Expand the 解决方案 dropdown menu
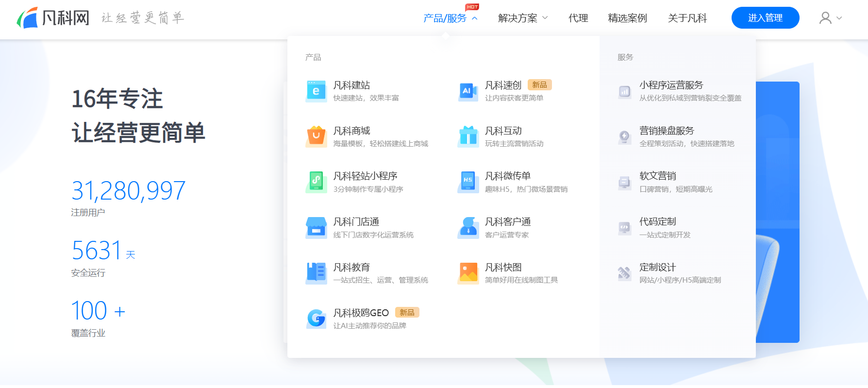Viewport: 868px width, 388px height. (523, 18)
